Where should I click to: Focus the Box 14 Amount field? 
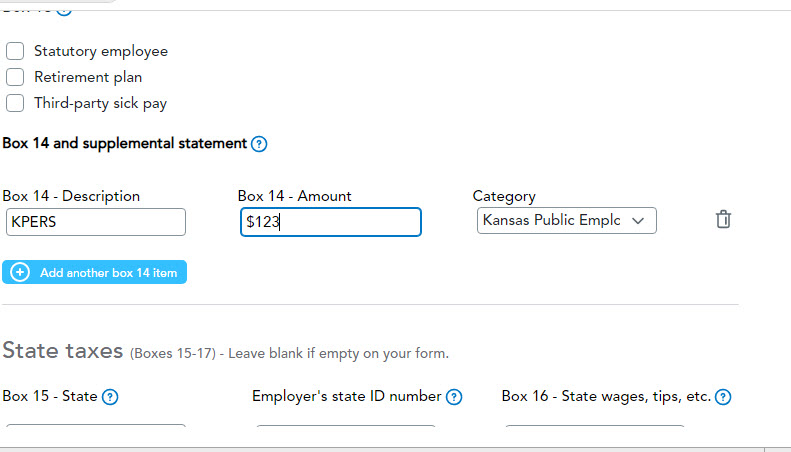[329, 222]
